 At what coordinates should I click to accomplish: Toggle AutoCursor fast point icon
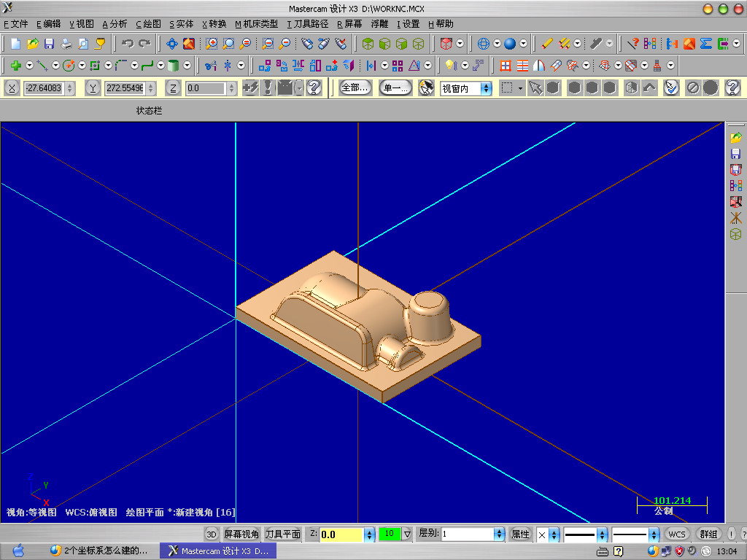[x=251, y=87]
